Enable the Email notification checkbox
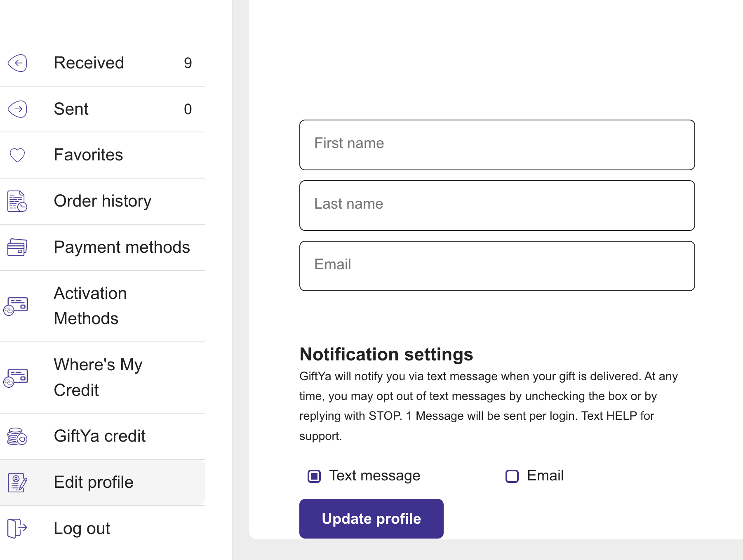The height and width of the screenshot is (560, 743). click(x=512, y=476)
